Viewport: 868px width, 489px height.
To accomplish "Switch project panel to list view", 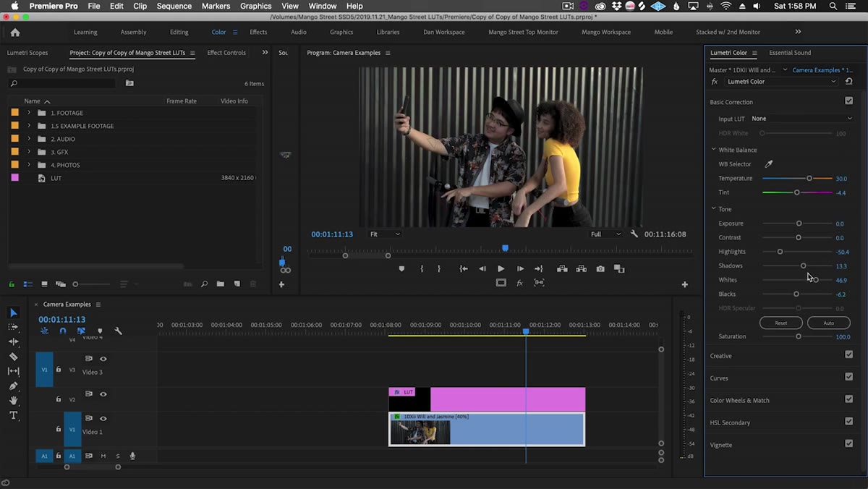I will point(27,284).
